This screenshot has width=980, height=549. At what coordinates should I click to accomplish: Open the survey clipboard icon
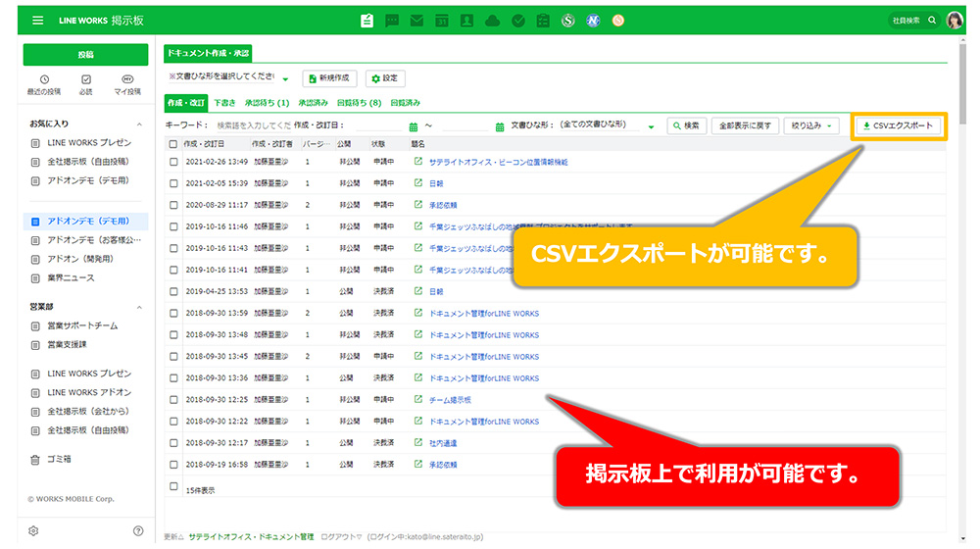point(543,21)
